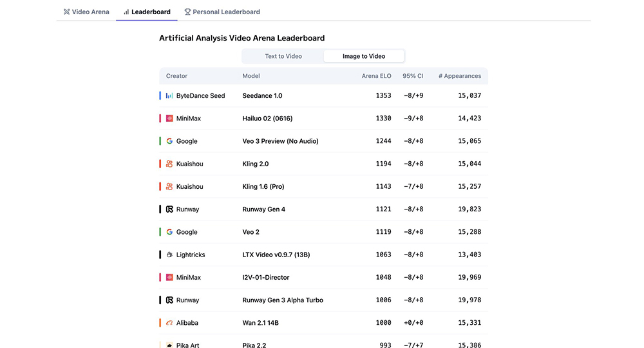The height and width of the screenshot is (348, 644).
Task: Click the 95% CI column header
Action: 413,76
